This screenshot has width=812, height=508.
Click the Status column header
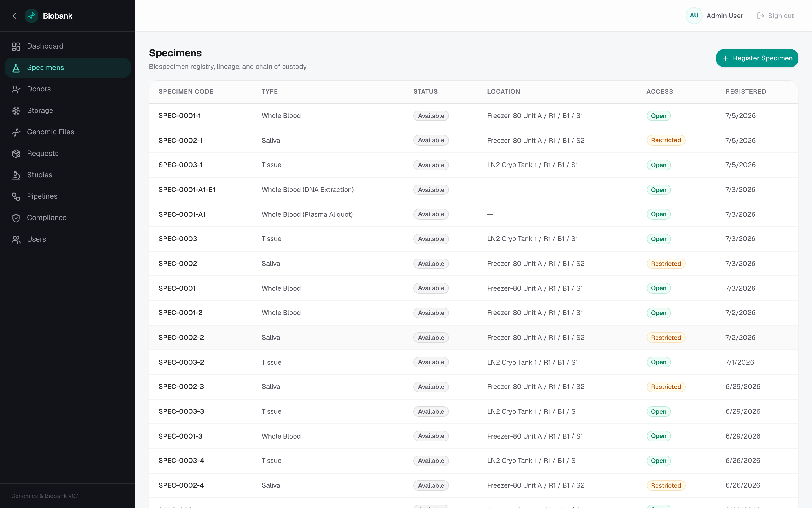[425, 92]
